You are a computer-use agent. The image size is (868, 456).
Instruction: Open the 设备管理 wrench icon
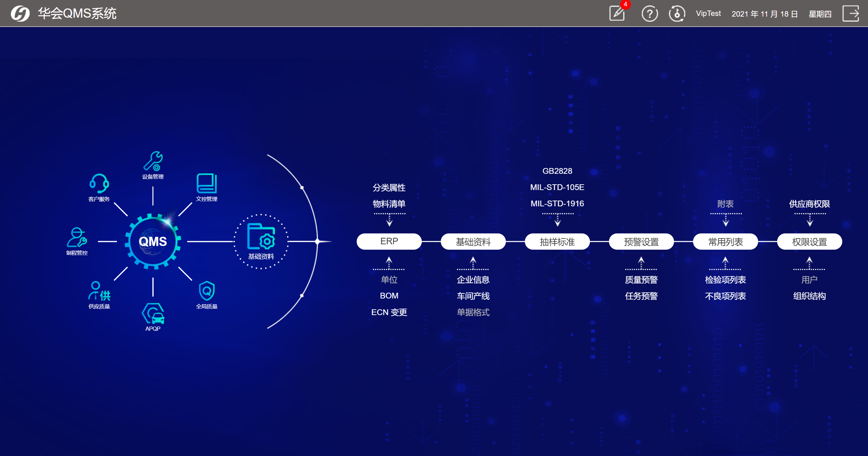153,162
